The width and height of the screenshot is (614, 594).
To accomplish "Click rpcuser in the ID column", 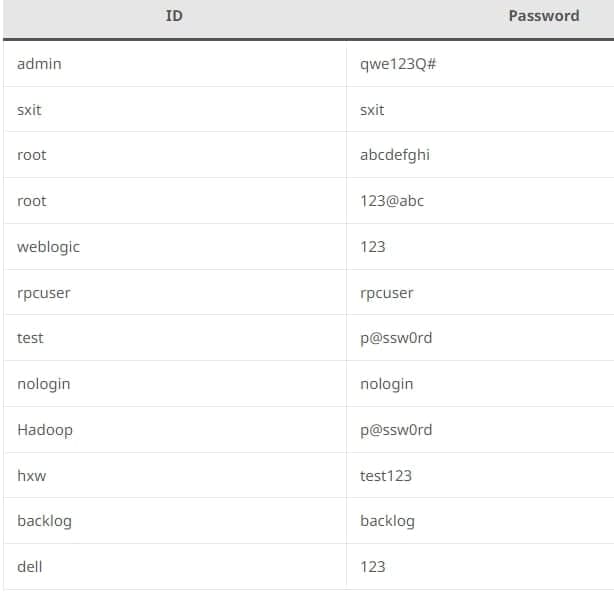I will point(44,293).
